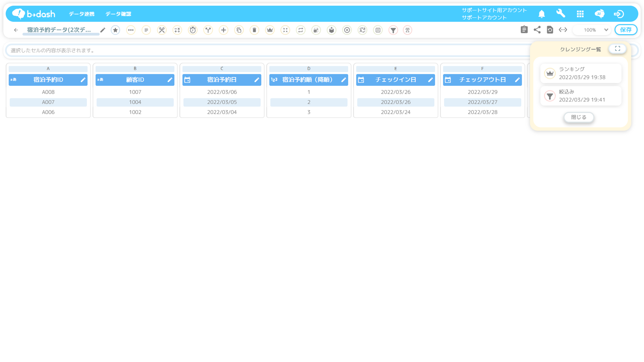Expand the クレンジング一覧 panel fullscreen
This screenshot has height=362, width=644.
pyautogui.click(x=617, y=49)
